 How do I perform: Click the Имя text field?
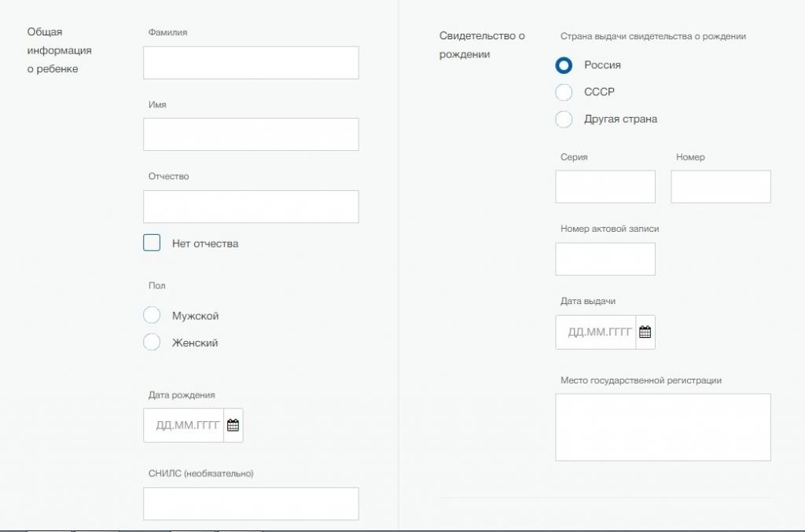point(250,134)
